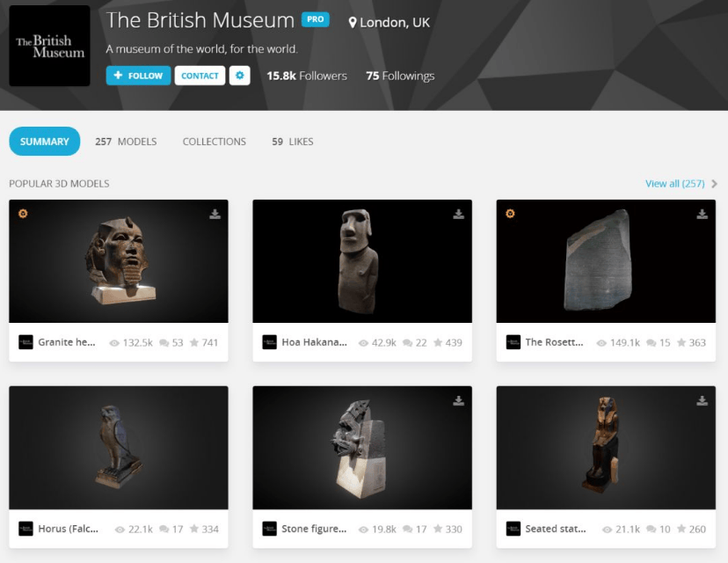728x563 pixels.
Task: Click View all (257) link
Action: (674, 184)
